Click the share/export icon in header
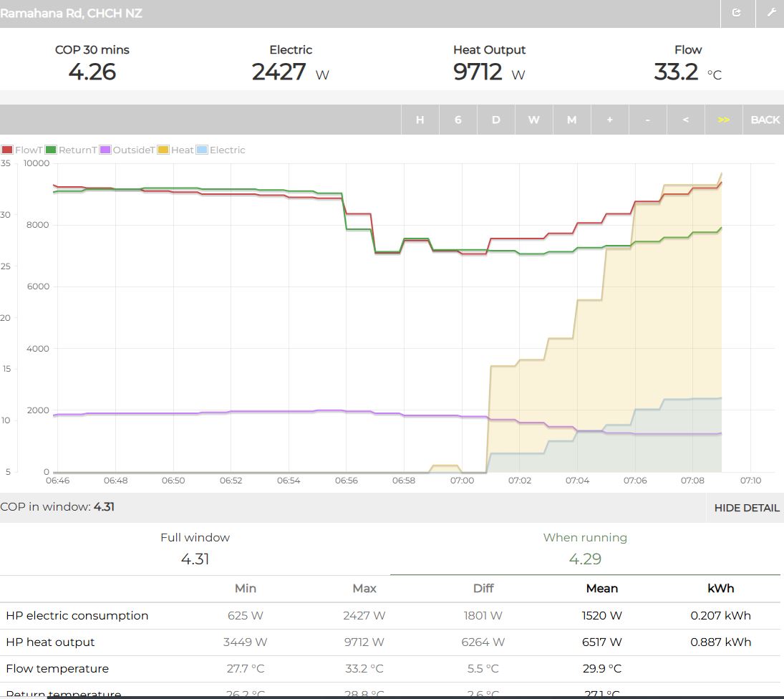This screenshot has height=699, width=784. (737, 14)
